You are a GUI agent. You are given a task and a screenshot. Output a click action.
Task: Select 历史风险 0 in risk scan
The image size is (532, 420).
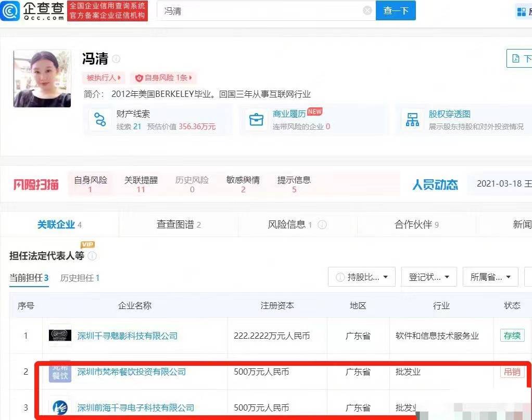click(192, 184)
